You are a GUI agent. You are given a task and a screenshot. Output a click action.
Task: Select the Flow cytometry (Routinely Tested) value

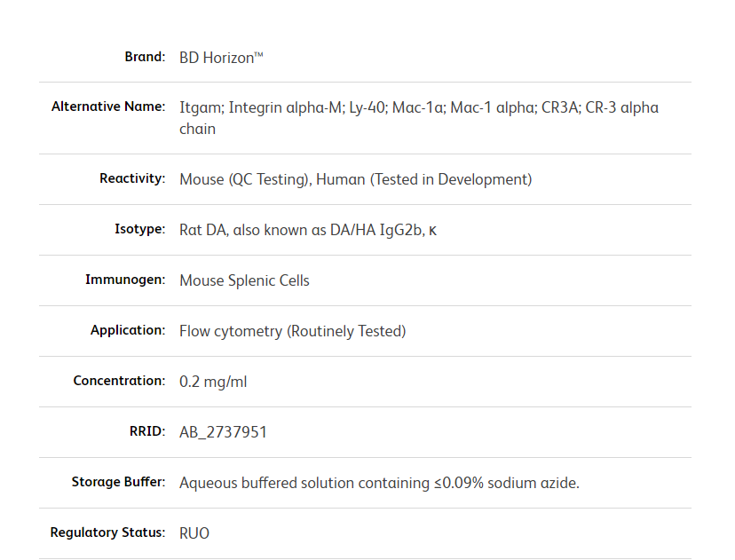(x=292, y=331)
